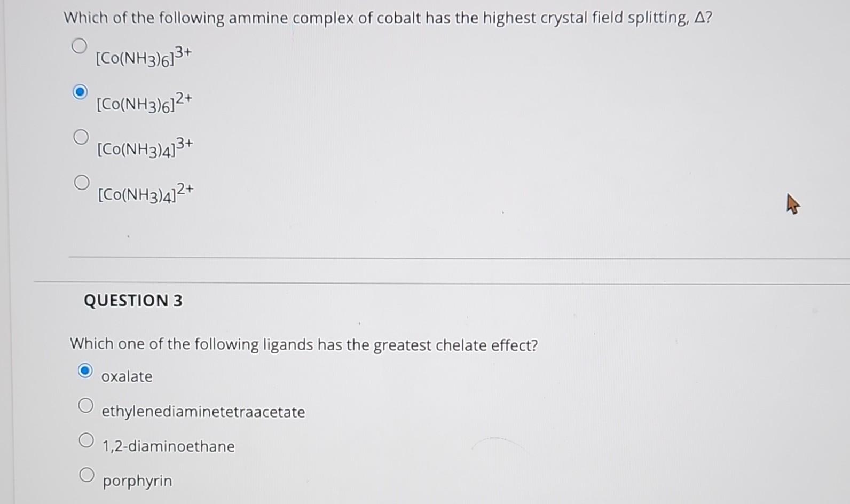This screenshot has width=850, height=504.
Task: Click the [Co(NH3)6]3+ answer text label
Action: 144,57
